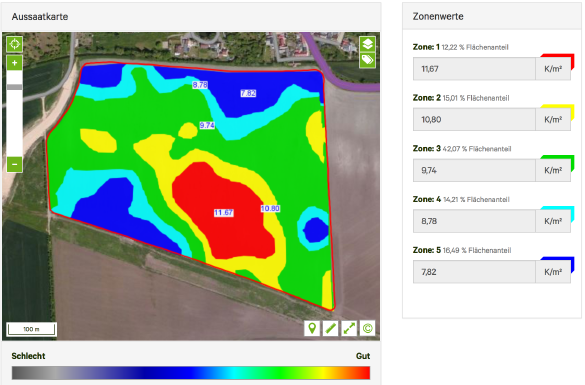
Task: Edit Zone 4 value field 8,78
Action: point(474,221)
